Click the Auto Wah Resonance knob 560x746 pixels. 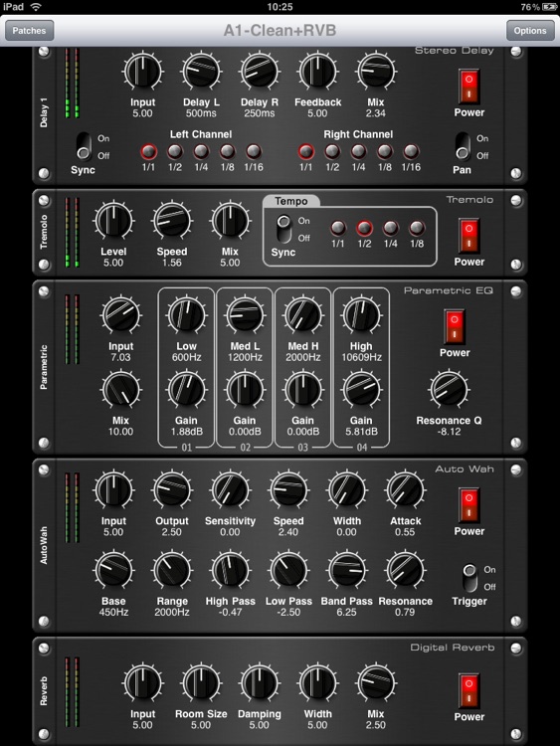406,570
